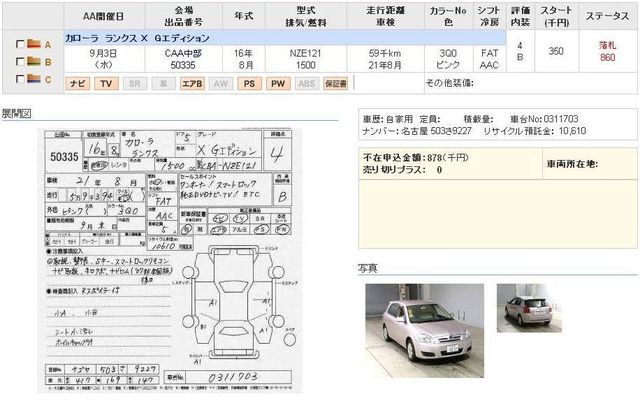Viewport: 640px width, 401px height.
Task: Tick the checkbox for folder A
Action: coord(20,44)
